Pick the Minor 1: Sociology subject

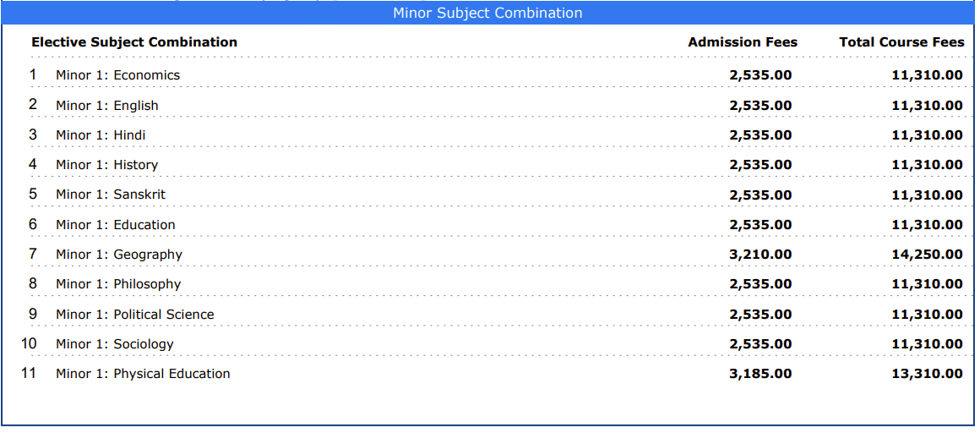[x=115, y=344]
